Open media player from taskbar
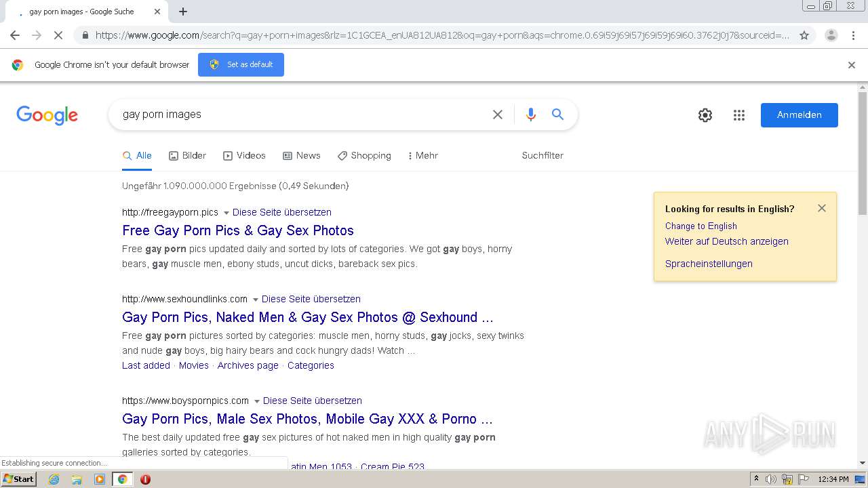 [x=100, y=479]
